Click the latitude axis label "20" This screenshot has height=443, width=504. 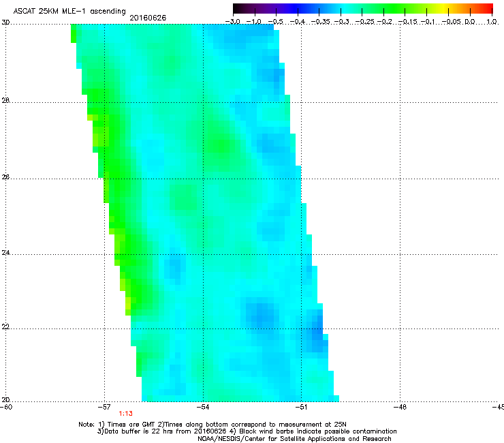5,400
